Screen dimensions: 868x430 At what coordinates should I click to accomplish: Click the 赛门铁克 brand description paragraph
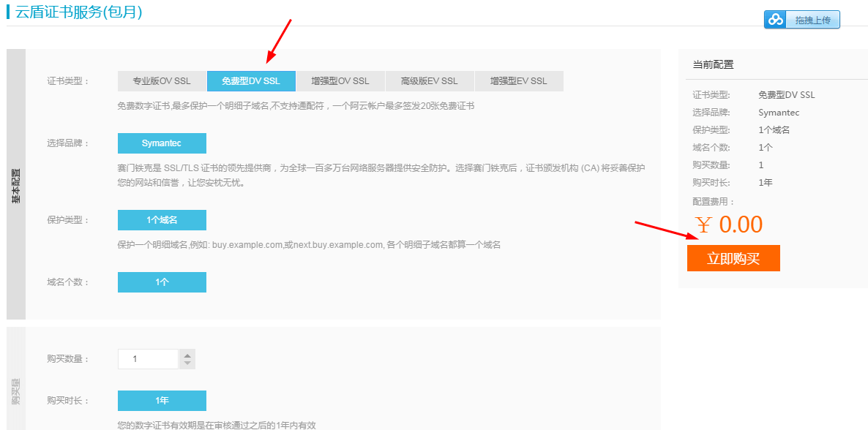[382, 175]
